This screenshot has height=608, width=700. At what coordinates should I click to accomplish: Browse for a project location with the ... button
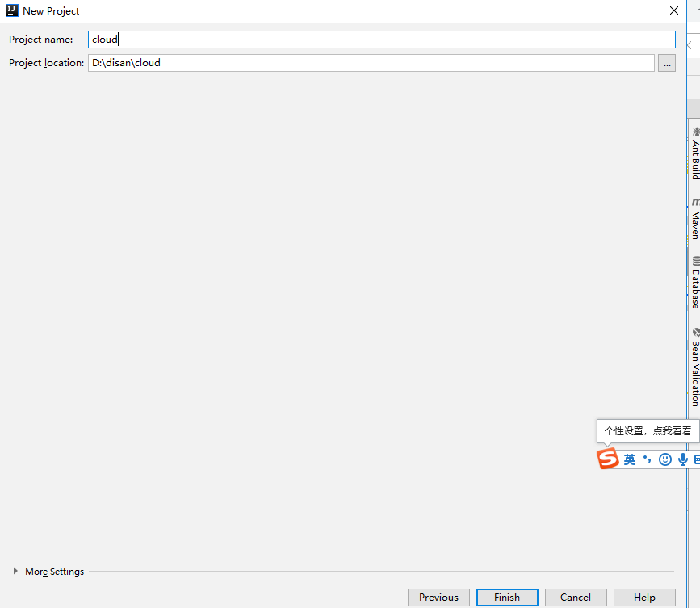(x=666, y=63)
